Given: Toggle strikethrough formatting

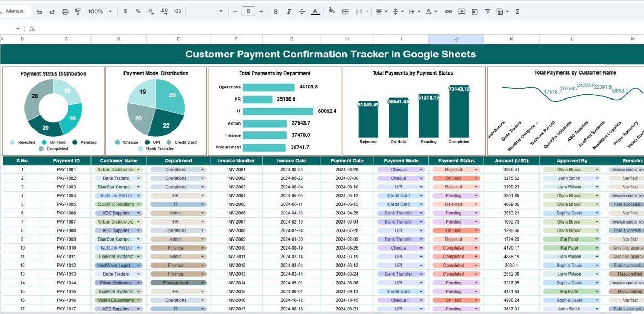Looking at the screenshot, I should click(x=302, y=11).
